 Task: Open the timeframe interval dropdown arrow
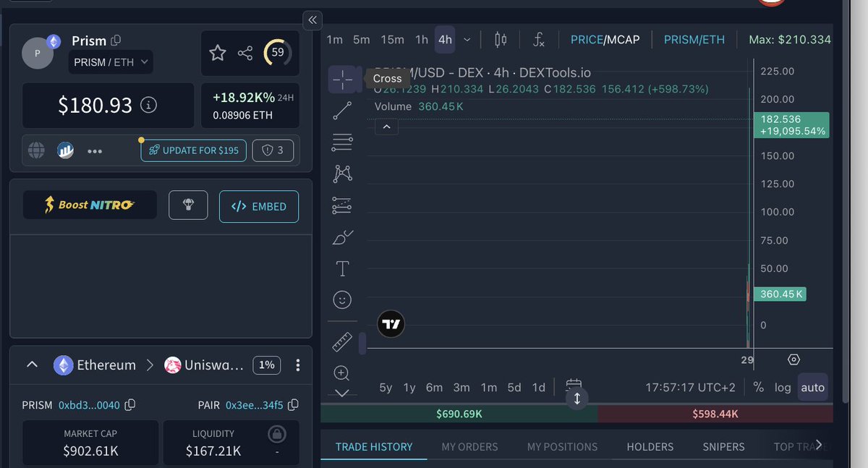pyautogui.click(x=467, y=40)
